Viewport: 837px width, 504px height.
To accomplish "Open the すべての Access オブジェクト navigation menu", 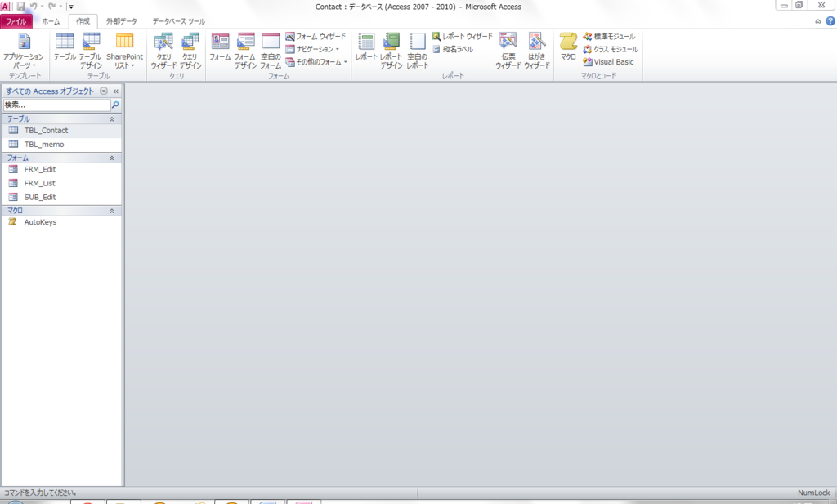I will [104, 91].
